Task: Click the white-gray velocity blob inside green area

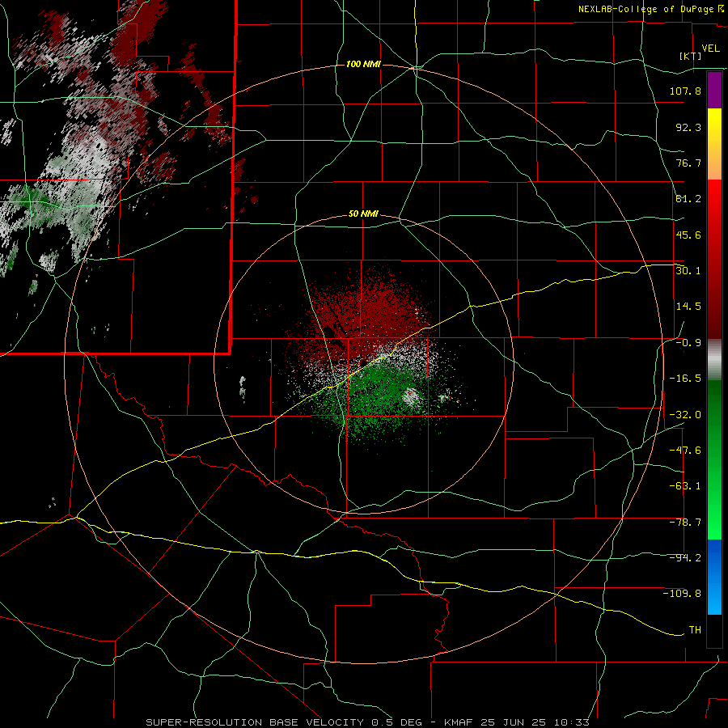Action: click(410, 397)
